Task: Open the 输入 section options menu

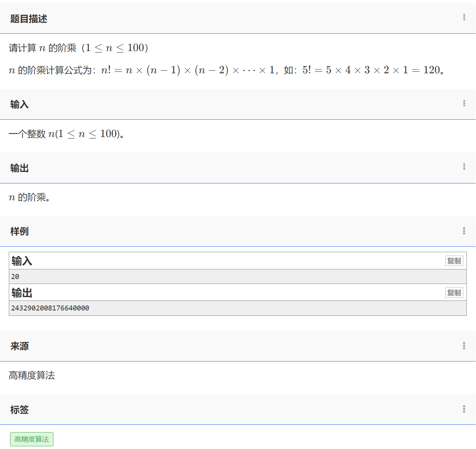Action: coord(464,104)
